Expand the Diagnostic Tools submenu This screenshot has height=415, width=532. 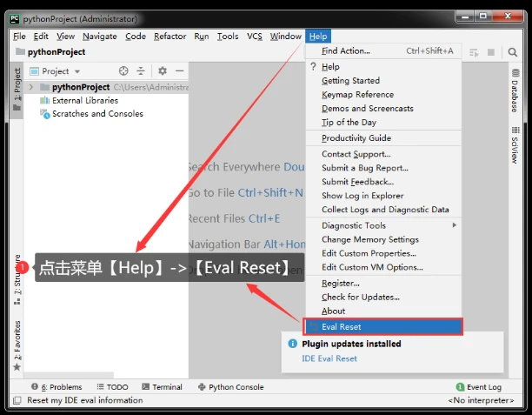382,225
